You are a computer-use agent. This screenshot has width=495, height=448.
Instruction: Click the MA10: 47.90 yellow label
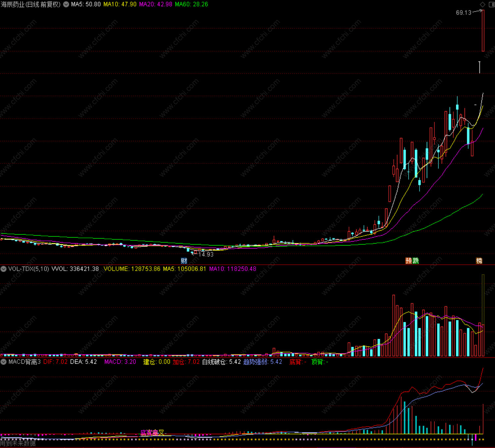click(120, 4)
